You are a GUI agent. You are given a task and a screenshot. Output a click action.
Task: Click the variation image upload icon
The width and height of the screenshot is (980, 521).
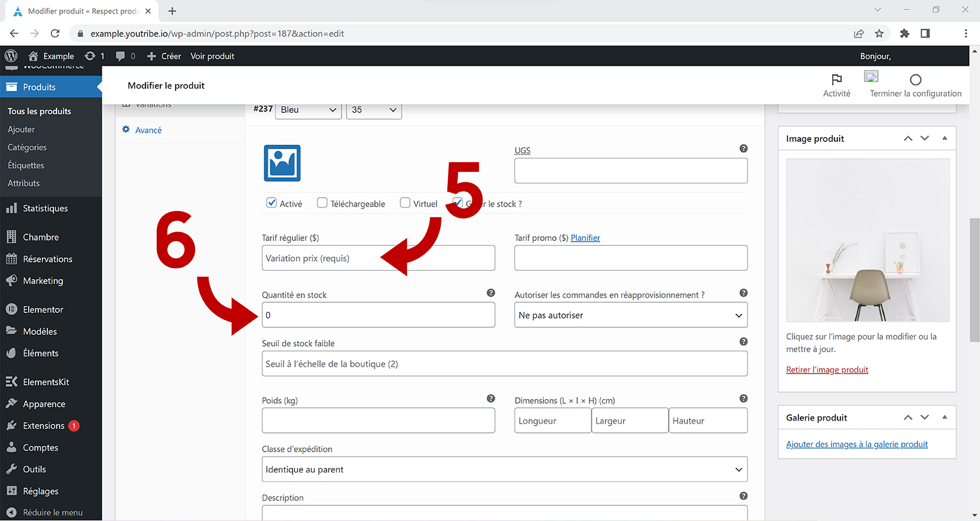tap(282, 163)
